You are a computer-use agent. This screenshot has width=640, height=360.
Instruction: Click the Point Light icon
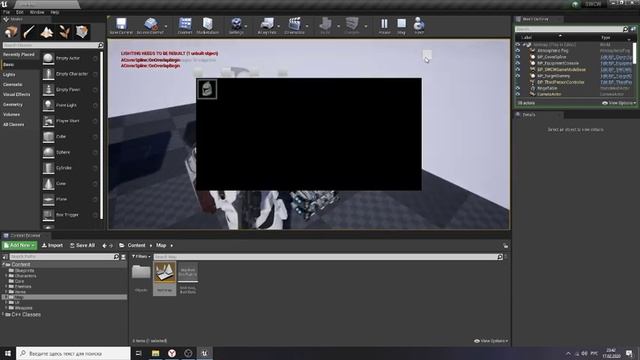tap(48, 105)
